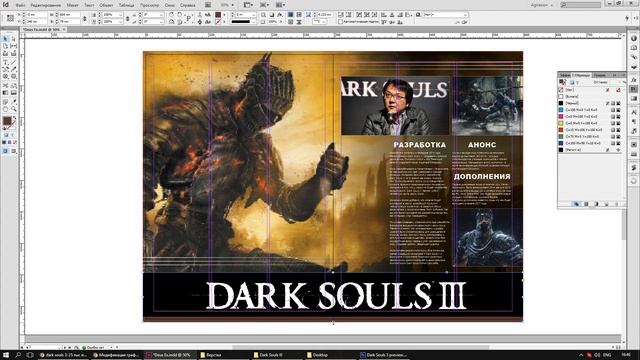The width and height of the screenshot is (640, 360).
Task: Click the preflight status indicator
Action: pos(93,347)
